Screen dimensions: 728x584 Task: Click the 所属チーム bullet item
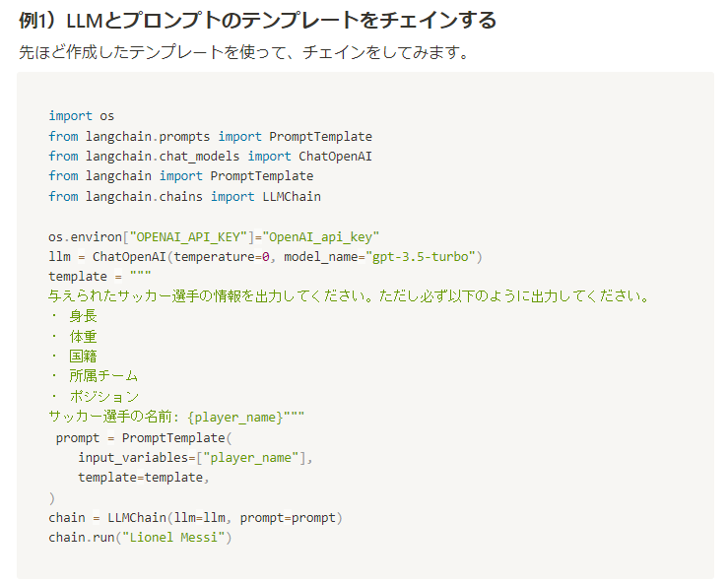102,376
